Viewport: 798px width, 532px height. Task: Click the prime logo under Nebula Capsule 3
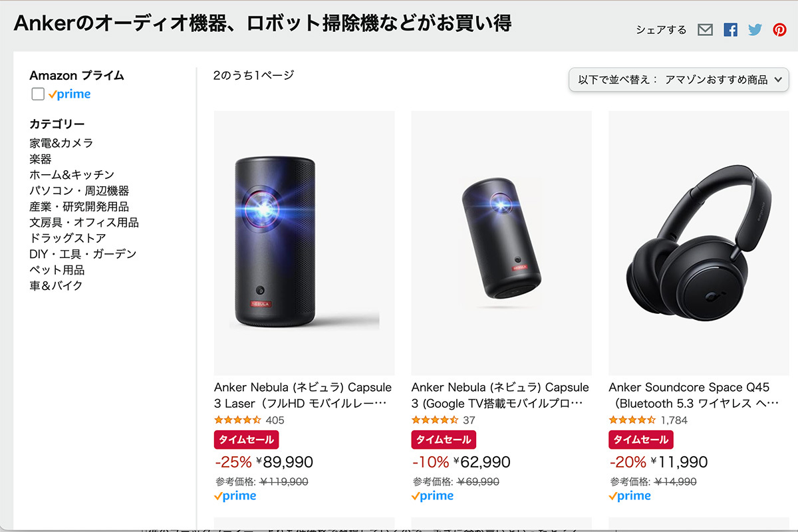click(432, 495)
